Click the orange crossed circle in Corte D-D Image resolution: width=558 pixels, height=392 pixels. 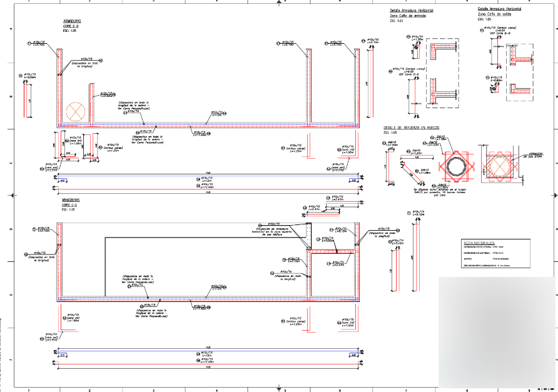pos(76,111)
